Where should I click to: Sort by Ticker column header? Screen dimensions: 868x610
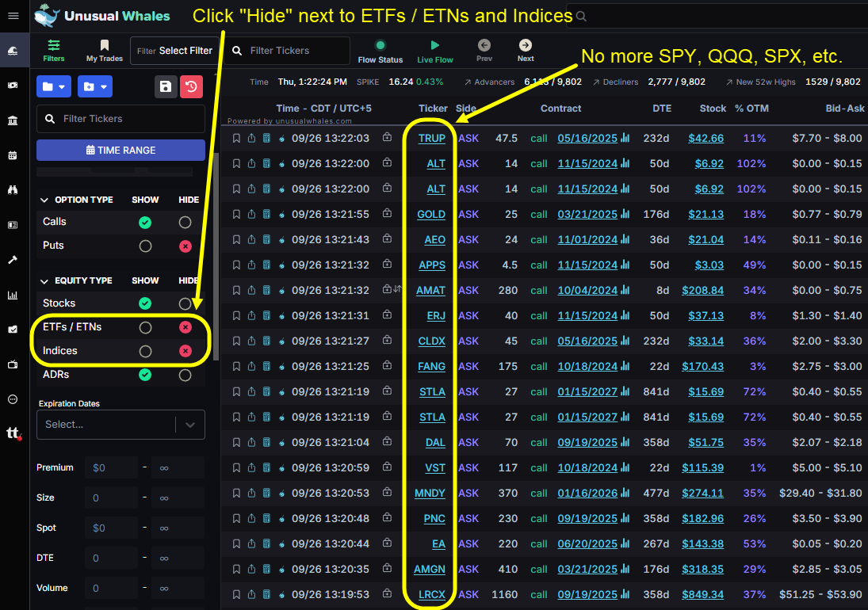433,109
